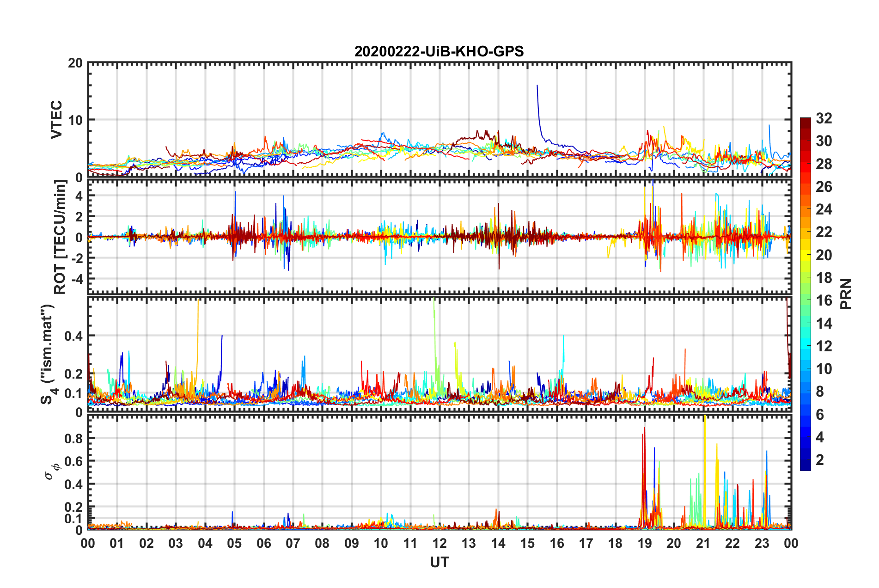Click the PRN colorbar gradient strip
Image resolution: width=879 pixels, height=588 pixels.
806,294
